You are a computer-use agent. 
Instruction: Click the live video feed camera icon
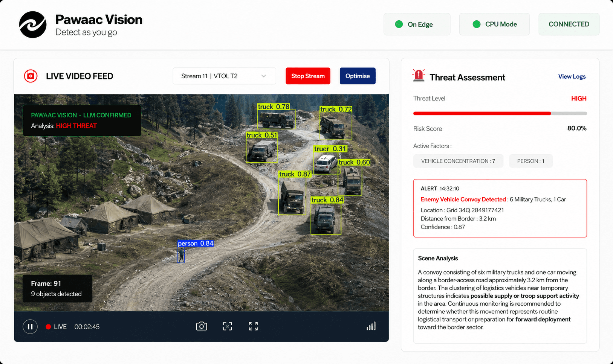tap(31, 76)
